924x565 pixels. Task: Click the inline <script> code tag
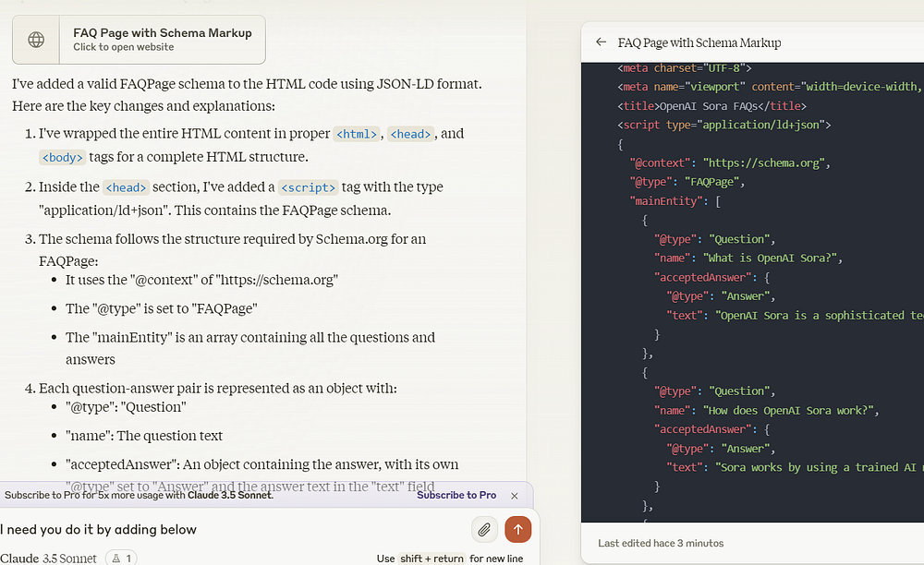309,187
